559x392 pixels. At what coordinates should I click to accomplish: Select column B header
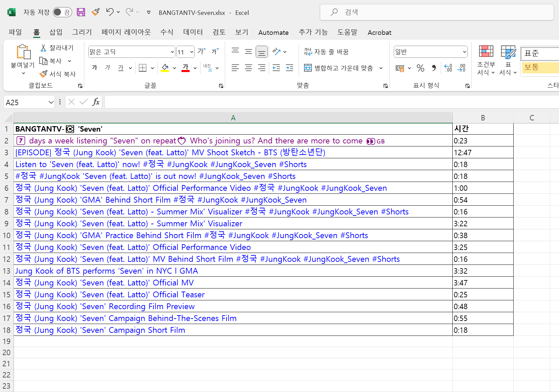click(x=483, y=118)
